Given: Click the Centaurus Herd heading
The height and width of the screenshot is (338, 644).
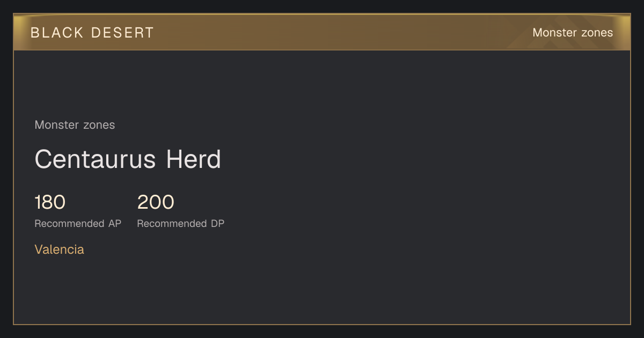Looking at the screenshot, I should (x=128, y=159).
